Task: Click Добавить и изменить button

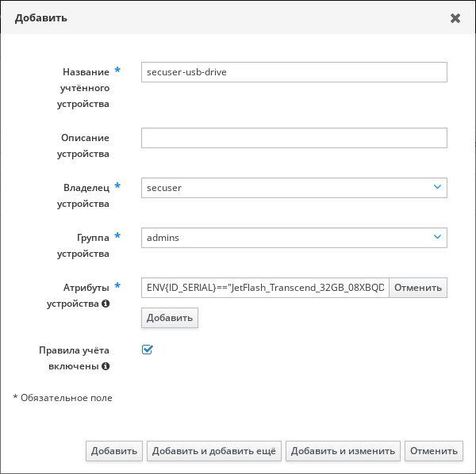Action: click(343, 451)
